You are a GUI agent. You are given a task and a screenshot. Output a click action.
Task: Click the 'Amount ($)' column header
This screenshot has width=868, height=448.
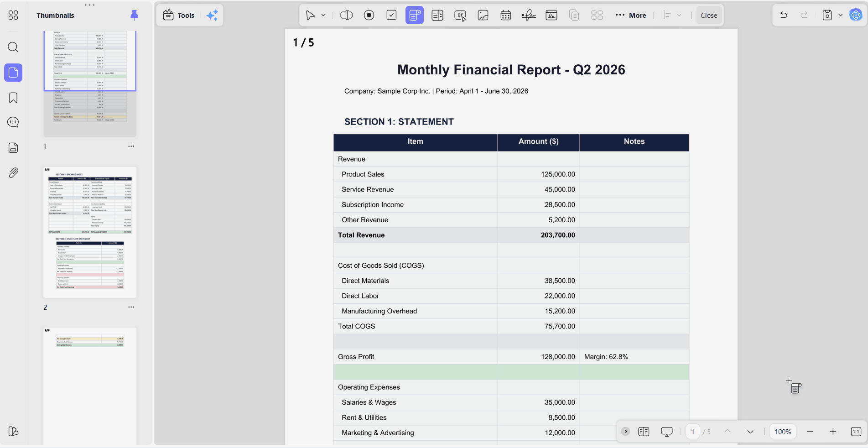(x=539, y=141)
